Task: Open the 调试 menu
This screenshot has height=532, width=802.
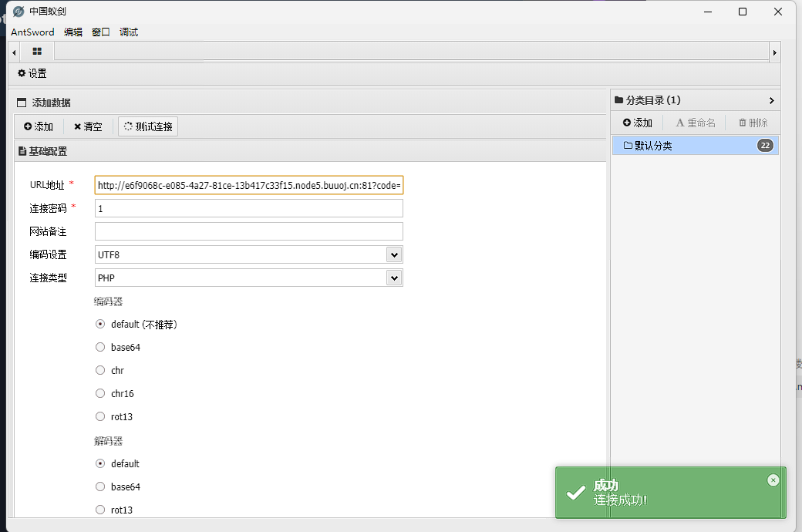Action: coord(128,32)
